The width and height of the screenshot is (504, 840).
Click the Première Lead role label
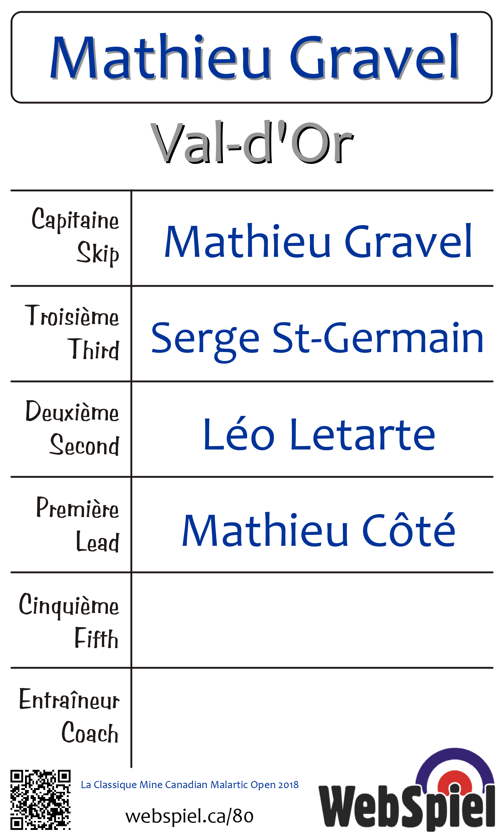78,524
